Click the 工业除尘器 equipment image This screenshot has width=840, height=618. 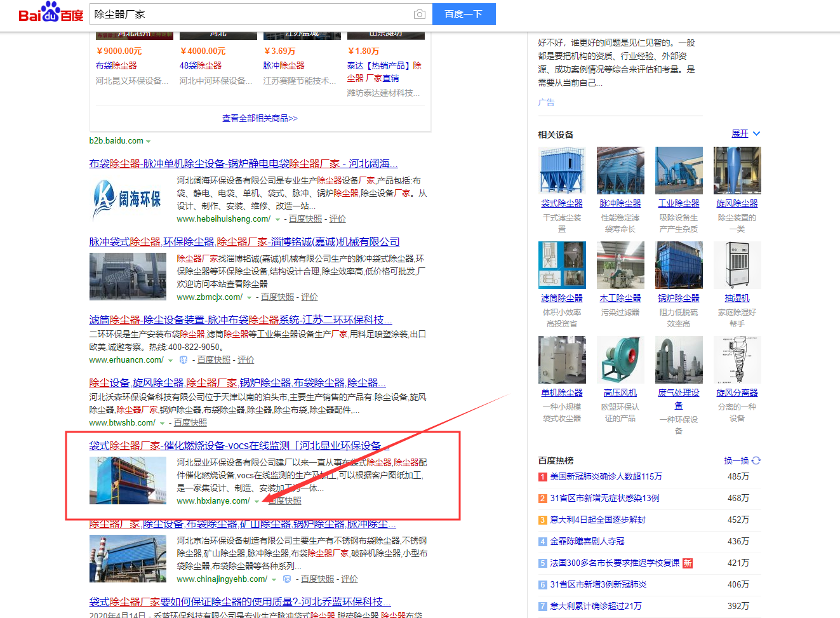tap(679, 170)
